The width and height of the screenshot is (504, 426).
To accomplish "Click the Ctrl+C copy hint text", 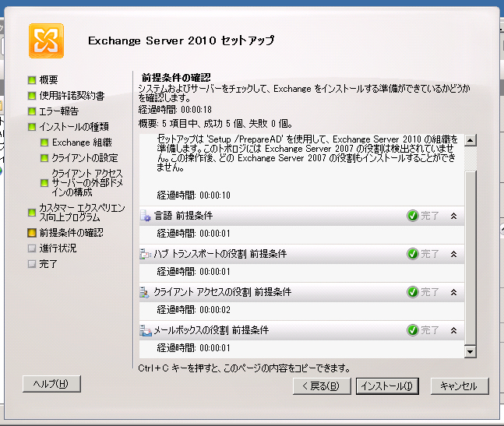I will tap(245, 368).
